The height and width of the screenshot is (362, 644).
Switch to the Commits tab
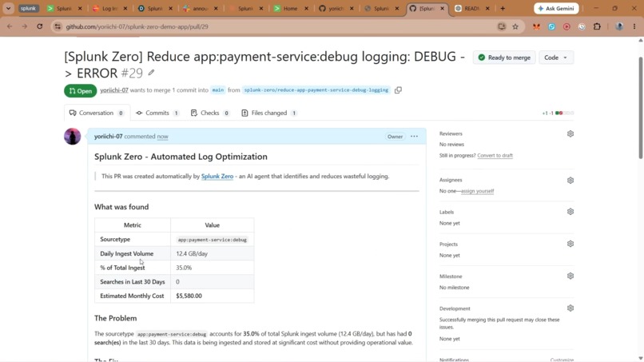tap(157, 113)
